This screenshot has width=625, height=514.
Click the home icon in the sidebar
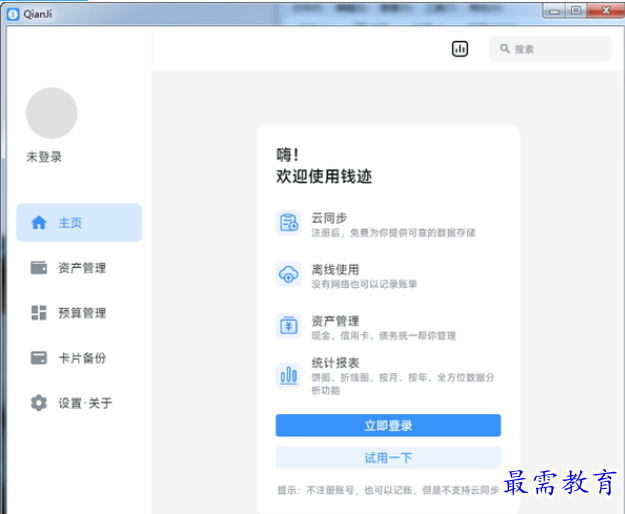click(39, 223)
